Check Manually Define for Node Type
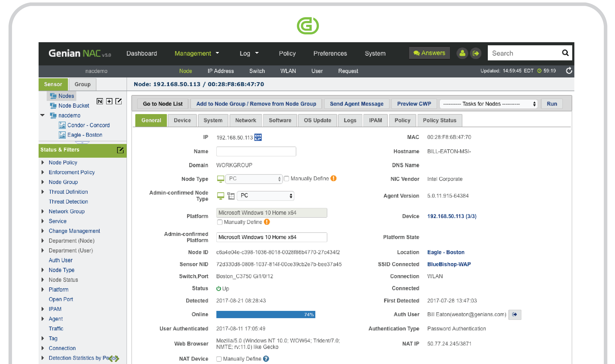Image resolution: width=615 pixels, height=364 pixels. (x=287, y=179)
